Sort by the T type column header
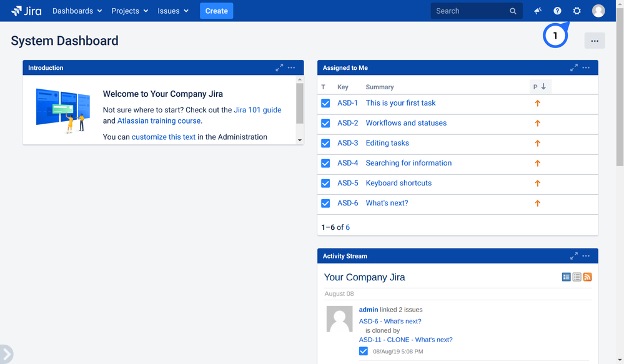Viewport: 624px width, 364px height. [323, 87]
